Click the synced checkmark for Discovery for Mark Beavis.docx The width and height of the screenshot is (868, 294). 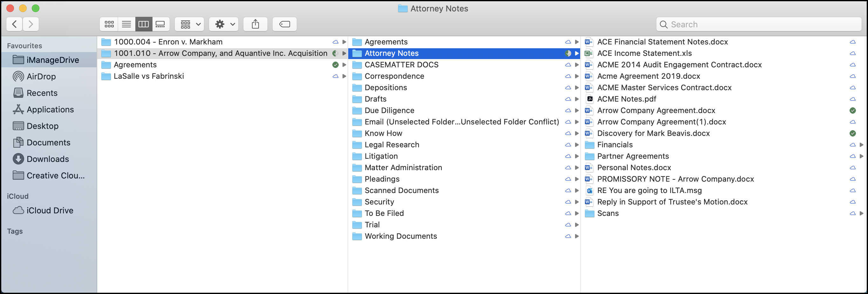point(852,133)
